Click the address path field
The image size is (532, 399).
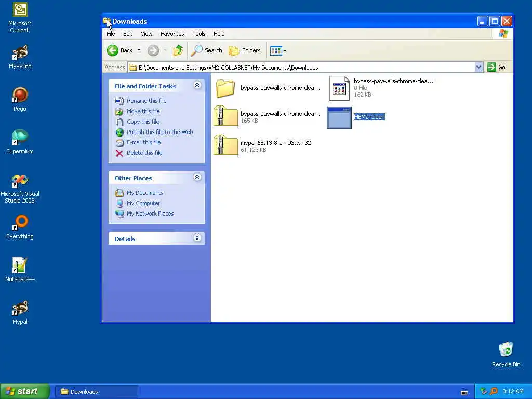301,67
